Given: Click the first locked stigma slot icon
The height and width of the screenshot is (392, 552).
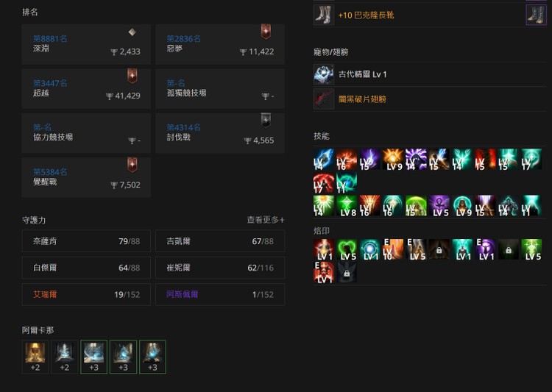Looking at the screenshot, I should pos(439,249).
